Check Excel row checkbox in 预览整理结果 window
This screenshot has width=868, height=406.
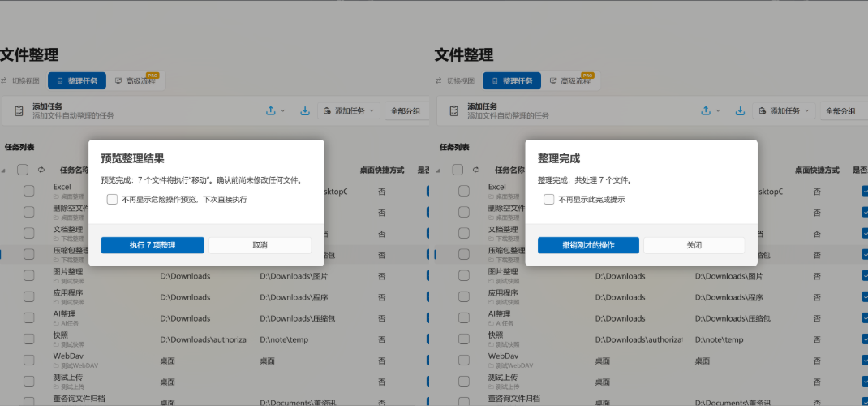pos(28,191)
